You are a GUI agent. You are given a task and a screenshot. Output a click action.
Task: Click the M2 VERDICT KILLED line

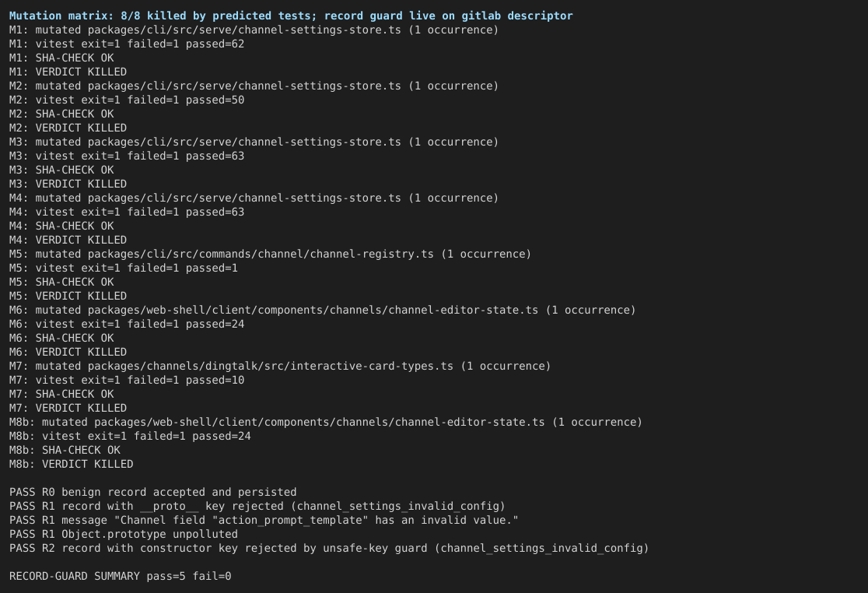(x=68, y=128)
